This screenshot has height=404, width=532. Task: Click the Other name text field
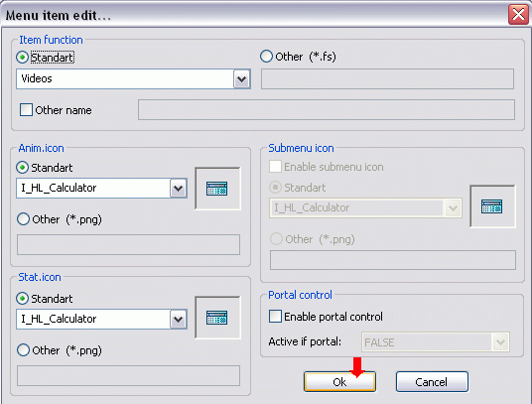click(x=327, y=109)
